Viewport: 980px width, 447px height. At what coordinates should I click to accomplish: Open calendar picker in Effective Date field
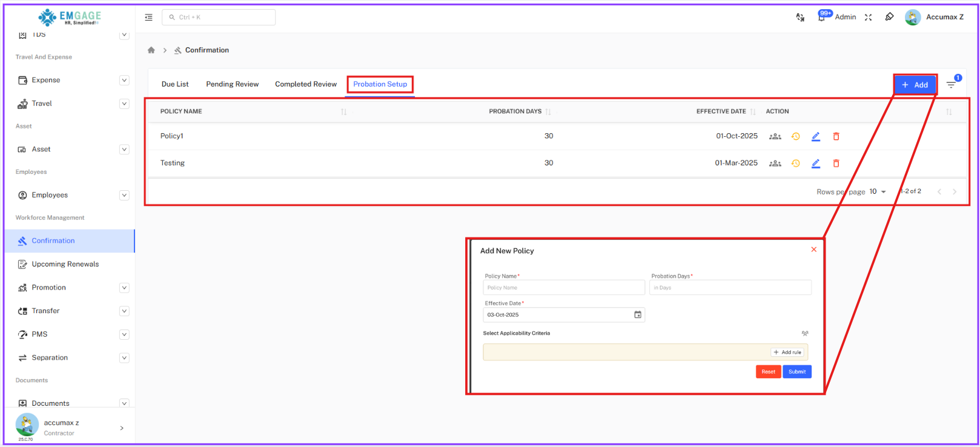637,315
